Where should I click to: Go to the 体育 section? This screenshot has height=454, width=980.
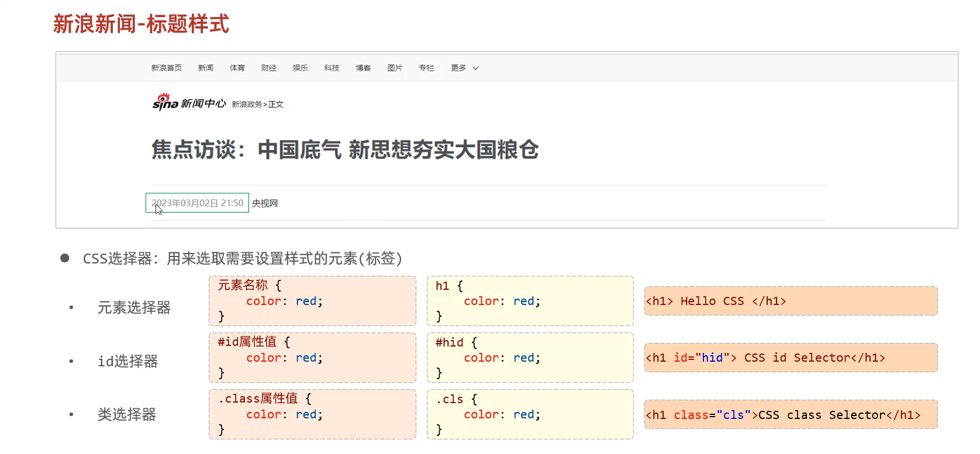(x=237, y=68)
